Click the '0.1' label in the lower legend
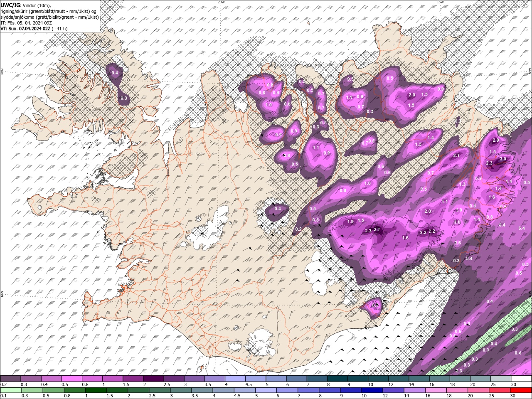 [3, 396]
